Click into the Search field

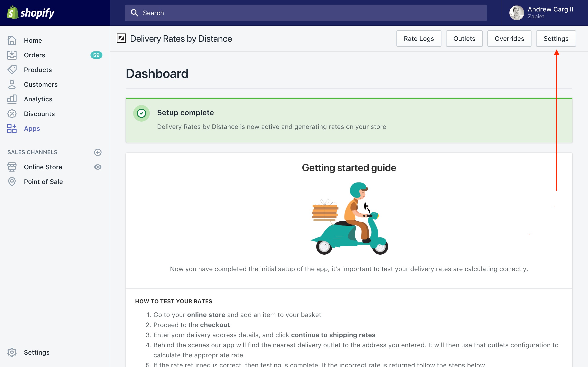(306, 13)
